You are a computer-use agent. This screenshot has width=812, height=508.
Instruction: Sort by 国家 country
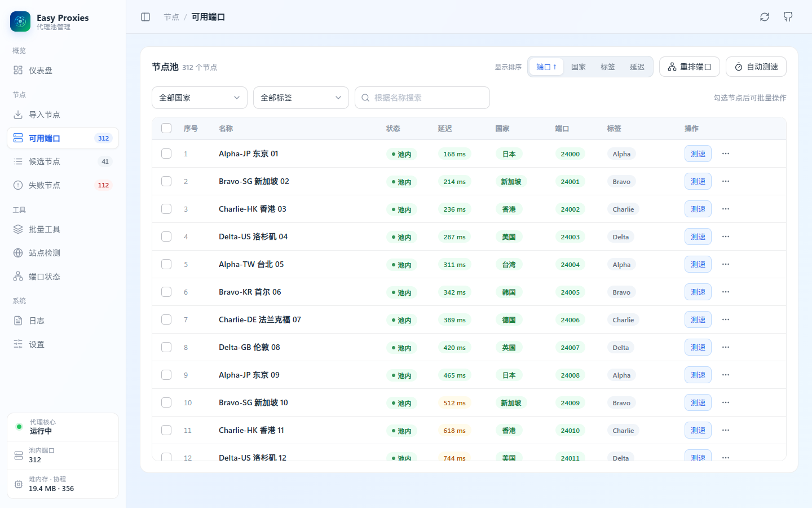tap(579, 67)
